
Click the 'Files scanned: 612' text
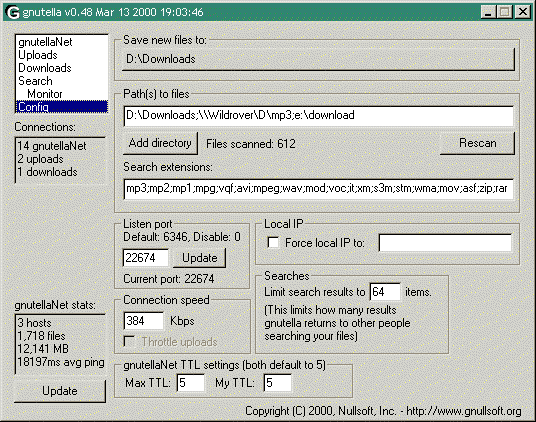click(251, 144)
